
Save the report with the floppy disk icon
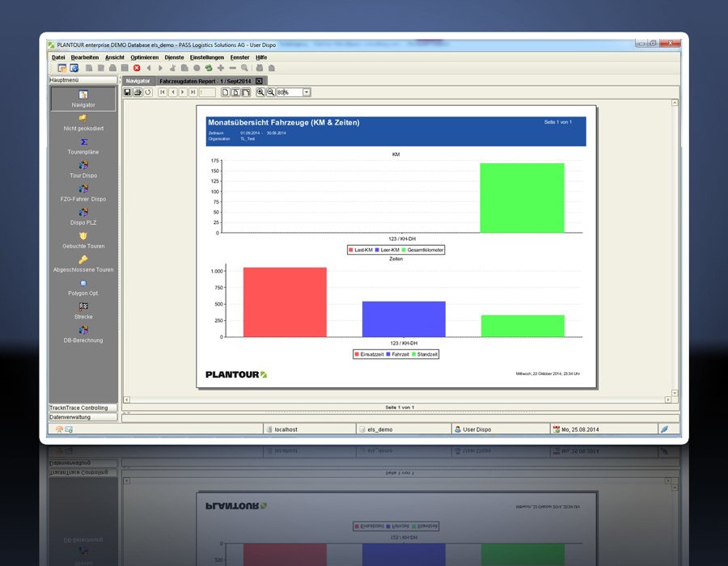[128, 92]
